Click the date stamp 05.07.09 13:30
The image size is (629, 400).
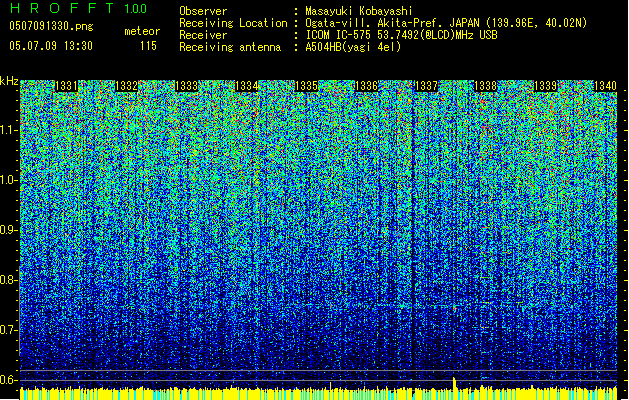click(x=51, y=46)
